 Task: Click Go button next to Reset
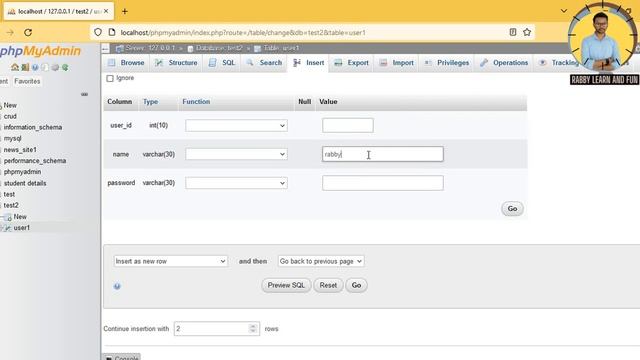(x=356, y=285)
